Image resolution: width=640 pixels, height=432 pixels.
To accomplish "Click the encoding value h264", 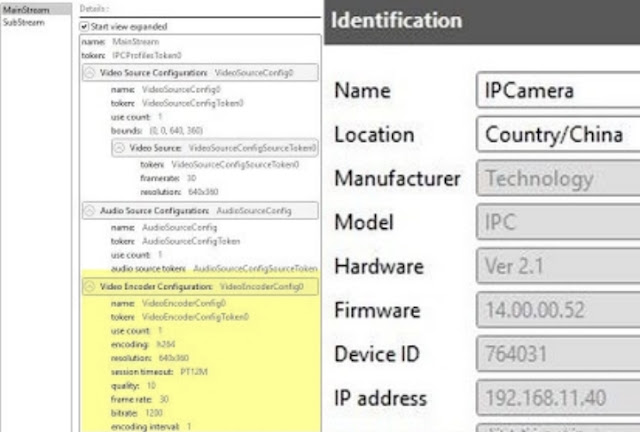I will tap(166, 345).
